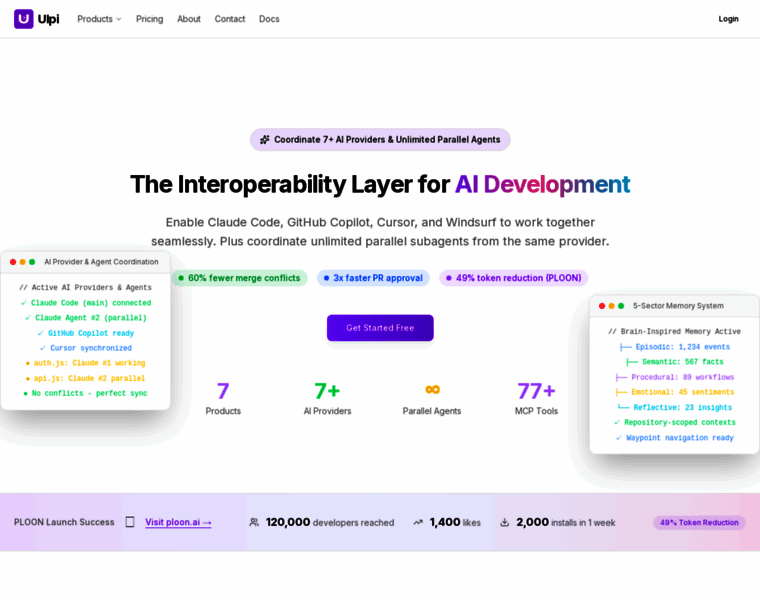Visit ploon.ai link
This screenshot has width=760, height=600.
point(178,522)
